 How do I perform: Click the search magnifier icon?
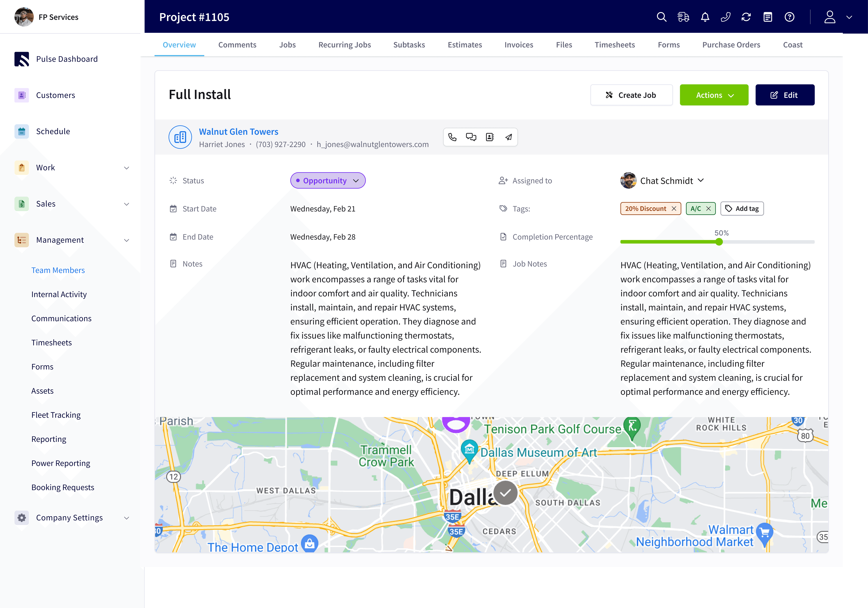pyautogui.click(x=661, y=17)
